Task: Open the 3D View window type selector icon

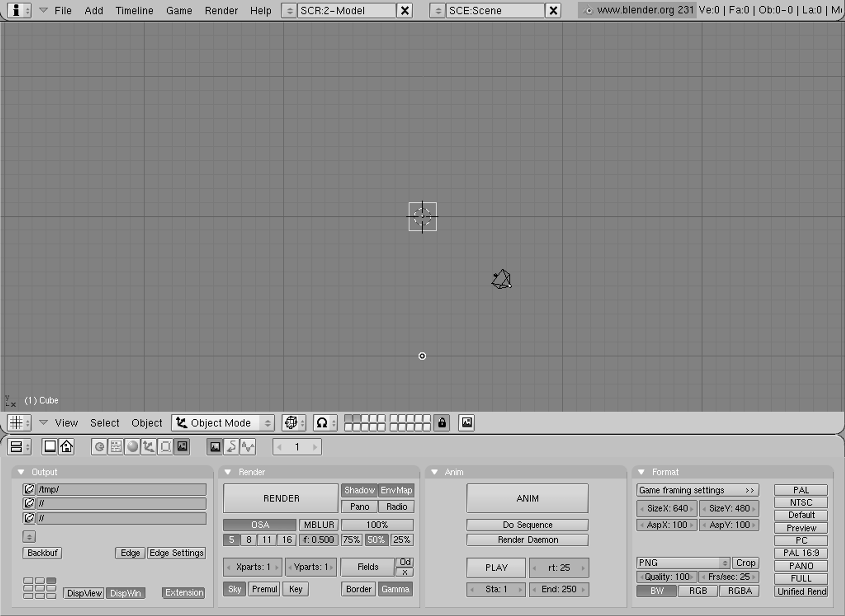Action: [19, 423]
